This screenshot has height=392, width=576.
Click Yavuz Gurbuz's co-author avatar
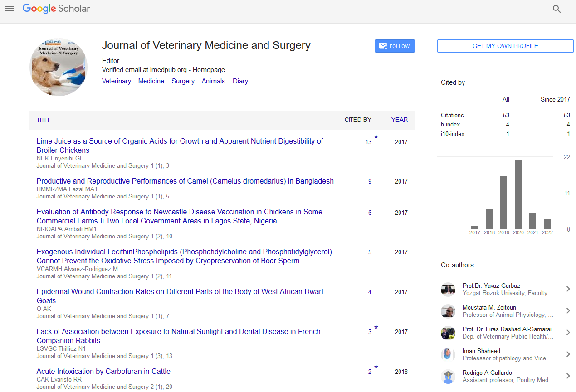pos(448,289)
